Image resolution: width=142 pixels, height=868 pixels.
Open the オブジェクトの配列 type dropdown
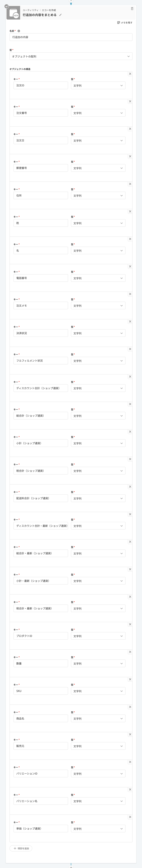coord(71,56)
